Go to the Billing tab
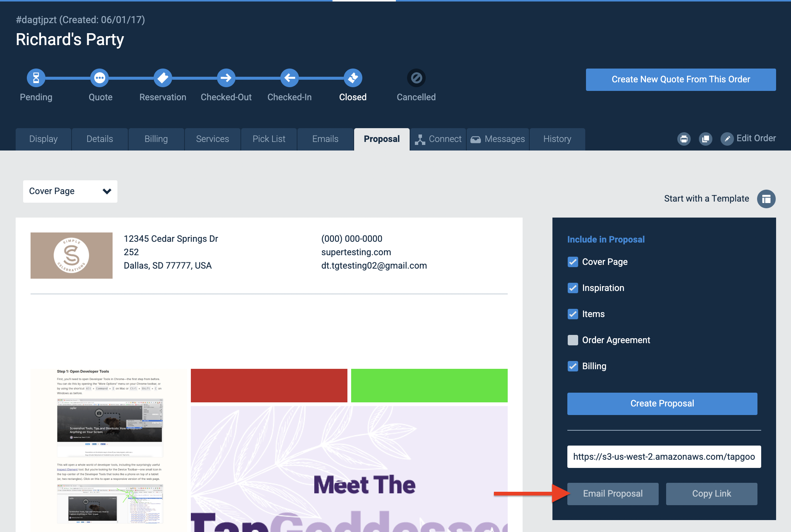 tap(156, 139)
